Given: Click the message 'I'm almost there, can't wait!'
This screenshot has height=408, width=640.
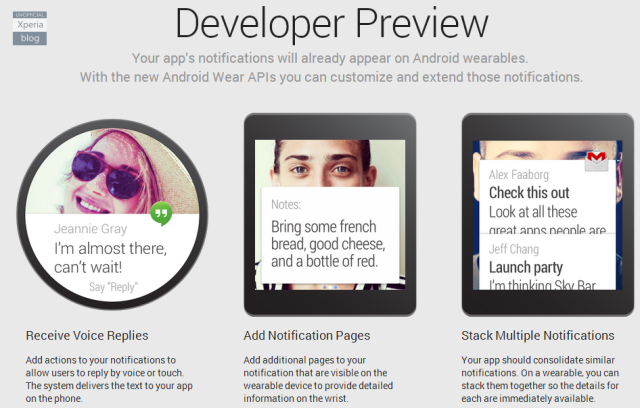Looking at the screenshot, I should 110,257.
